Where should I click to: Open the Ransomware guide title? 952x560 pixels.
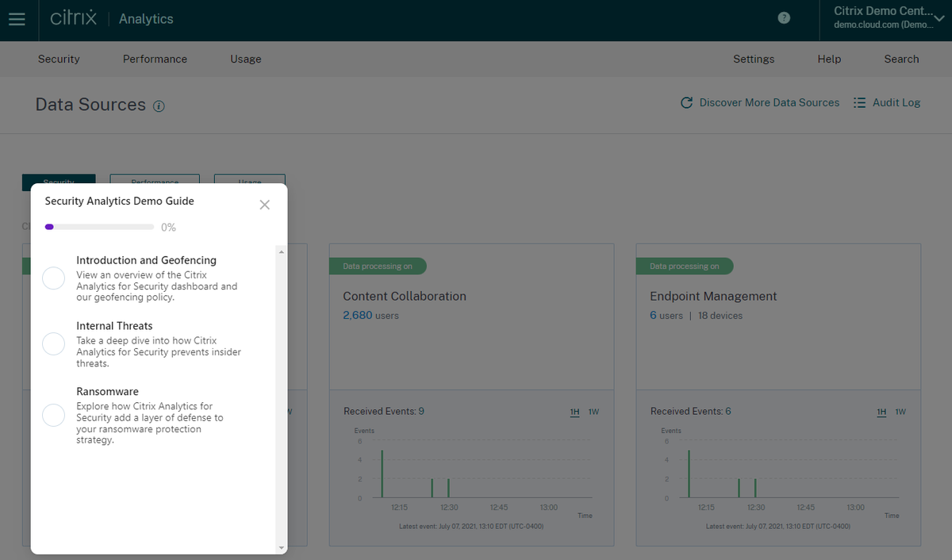(107, 392)
